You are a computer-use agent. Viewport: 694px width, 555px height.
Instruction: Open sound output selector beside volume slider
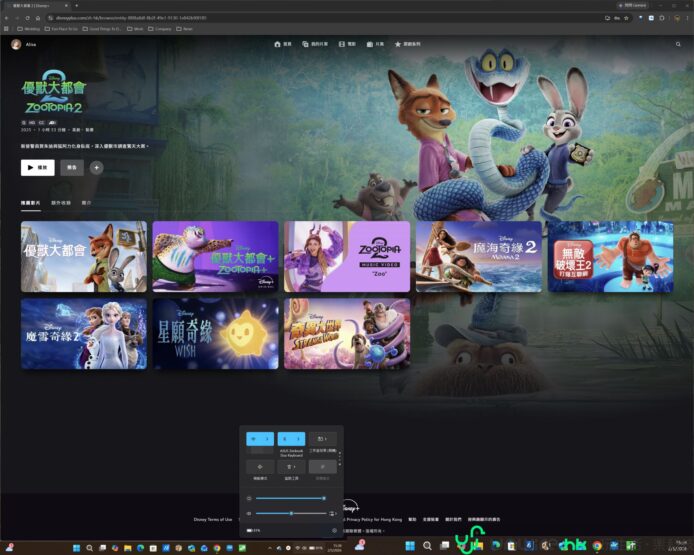[x=333, y=513]
